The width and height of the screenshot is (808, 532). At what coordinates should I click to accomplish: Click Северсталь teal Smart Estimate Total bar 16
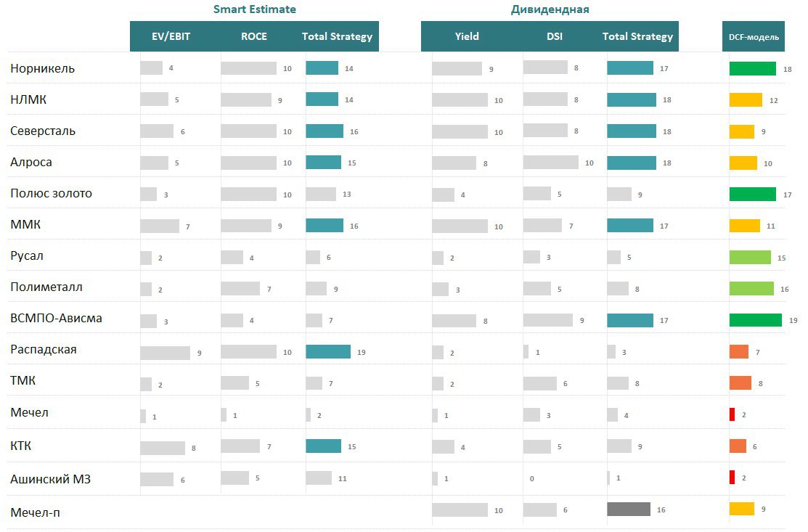(324, 131)
